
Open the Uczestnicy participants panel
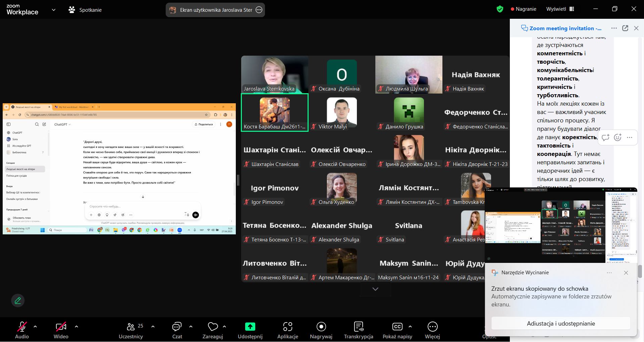[x=131, y=327]
